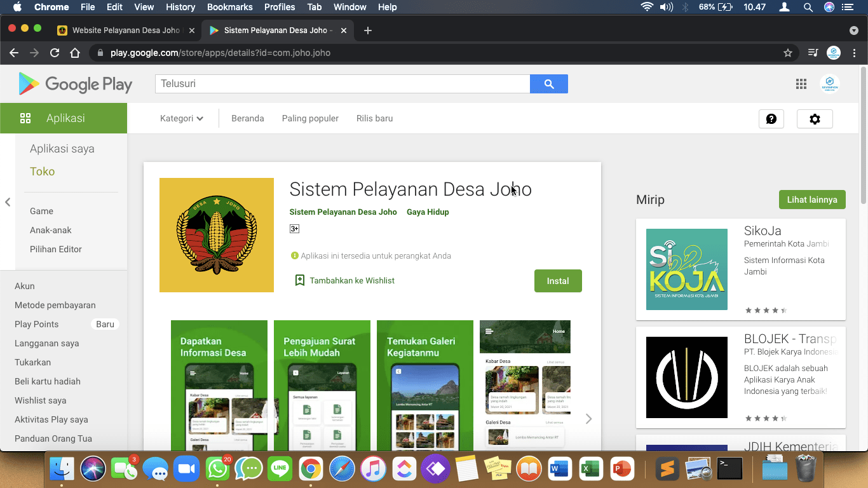Screen dimensions: 868x488
Task: Collapse the sidebar with left chevron
Action: (x=8, y=202)
